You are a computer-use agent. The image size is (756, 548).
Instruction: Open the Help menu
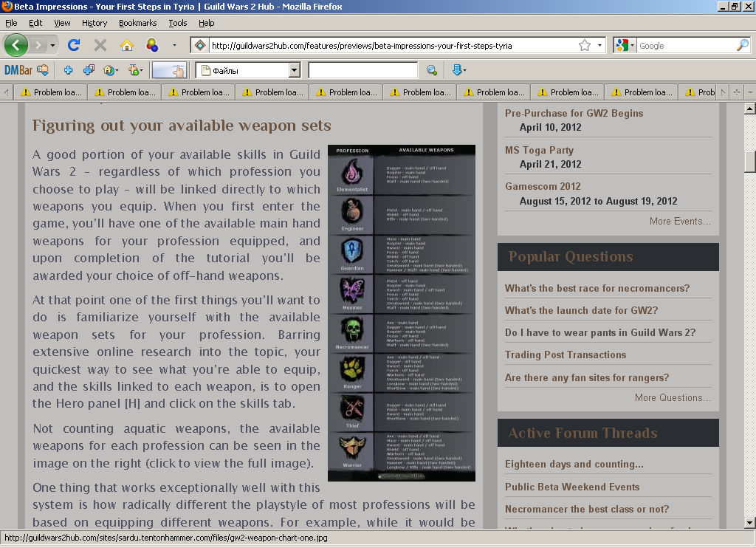point(207,23)
